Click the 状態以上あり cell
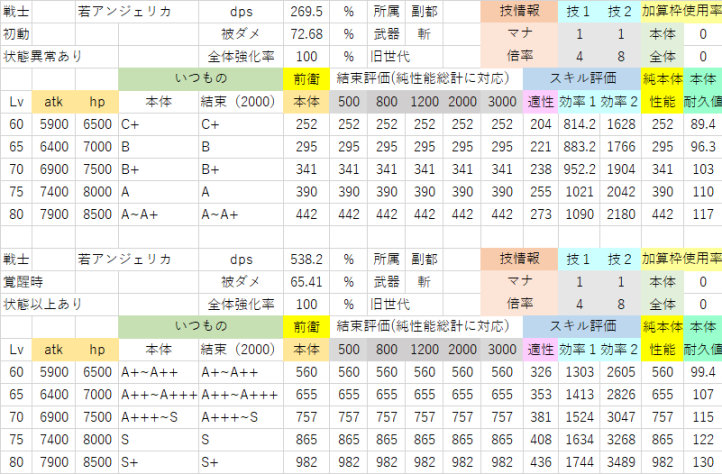 point(42,304)
